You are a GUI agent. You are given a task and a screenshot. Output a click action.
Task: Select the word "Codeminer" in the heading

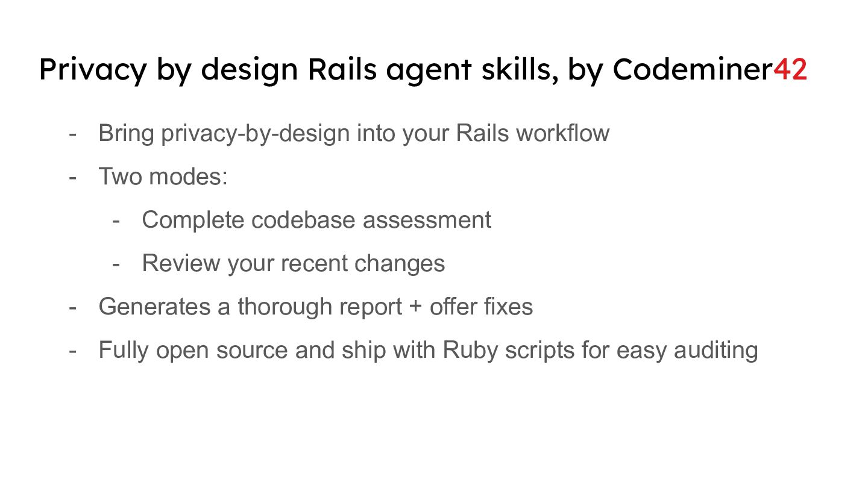692,70
